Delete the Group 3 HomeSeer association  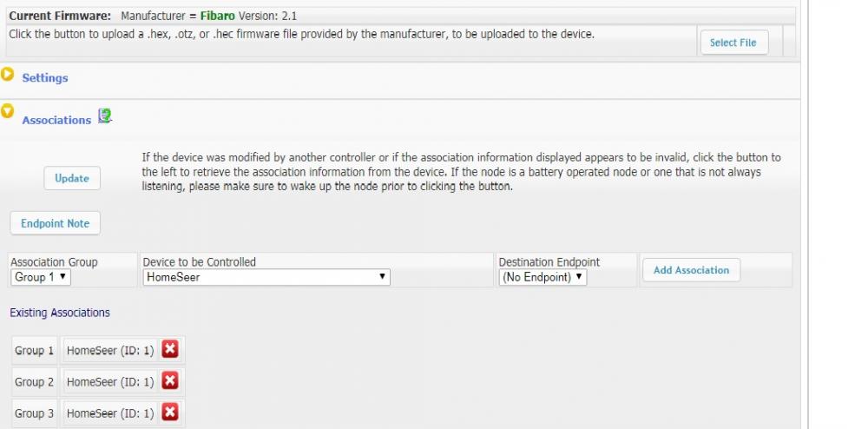(x=170, y=412)
